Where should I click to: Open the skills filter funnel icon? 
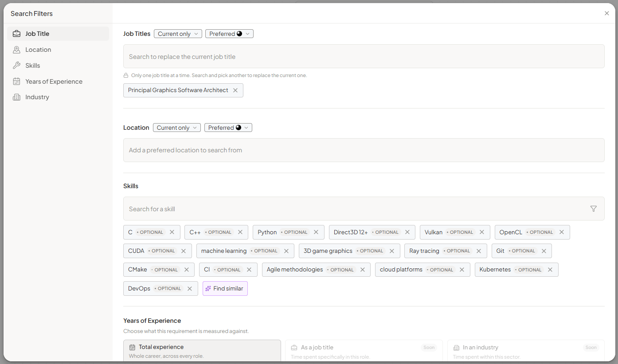(594, 209)
